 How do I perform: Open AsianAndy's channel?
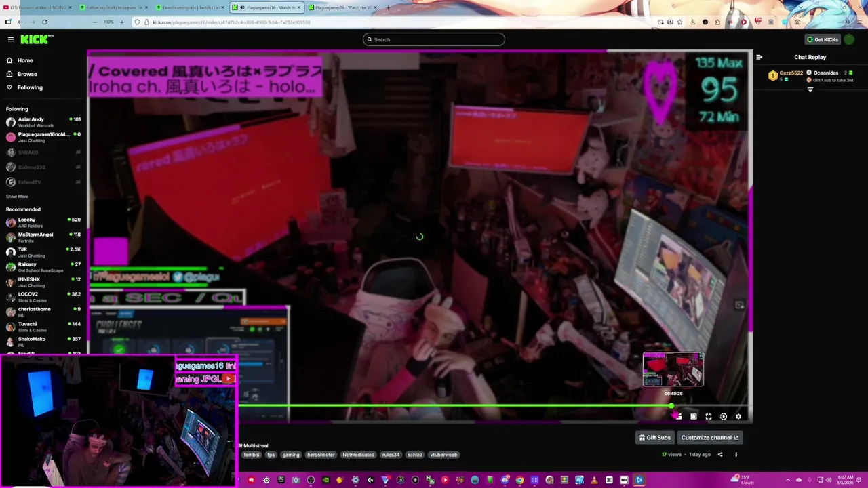[x=43, y=122]
